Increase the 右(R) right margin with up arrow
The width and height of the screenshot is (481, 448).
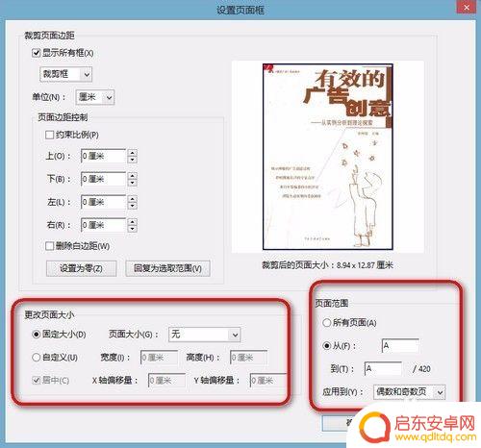point(133,221)
